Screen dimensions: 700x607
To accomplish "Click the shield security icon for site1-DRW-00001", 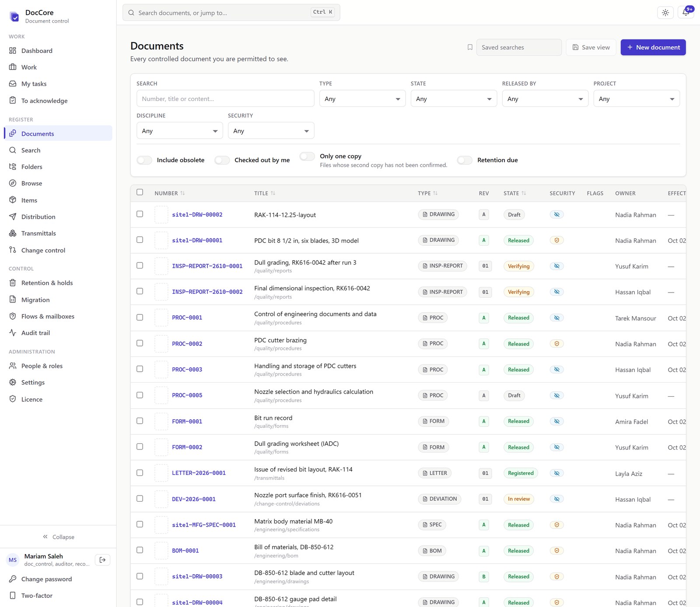I will point(556,240).
